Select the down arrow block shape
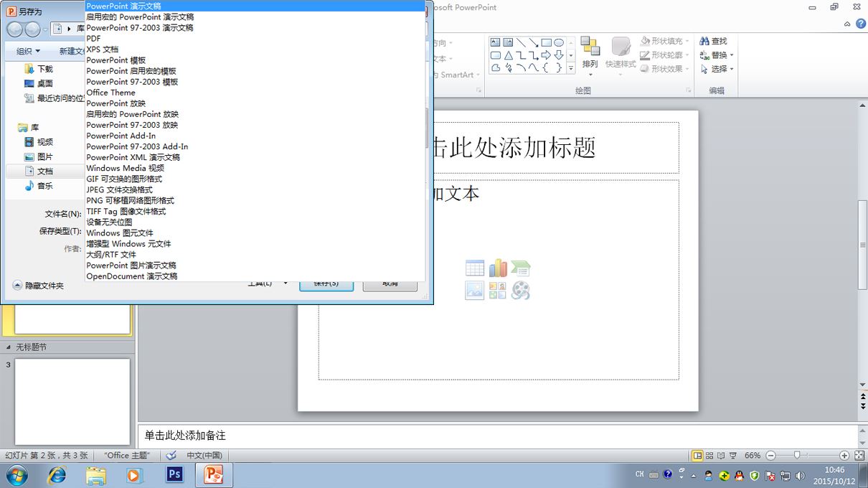Image resolution: width=868 pixels, height=488 pixels. pos(558,55)
